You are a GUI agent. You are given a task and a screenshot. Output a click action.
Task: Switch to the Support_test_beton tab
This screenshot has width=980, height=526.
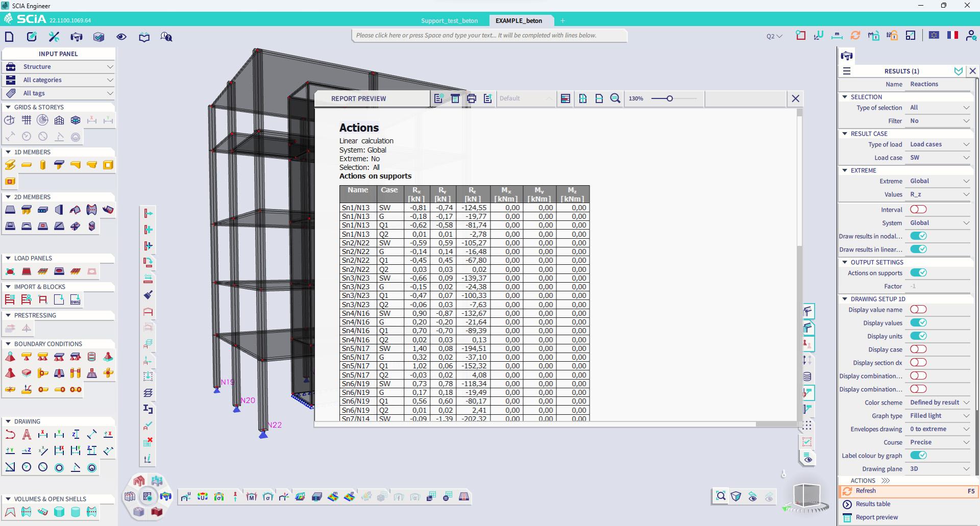point(449,21)
